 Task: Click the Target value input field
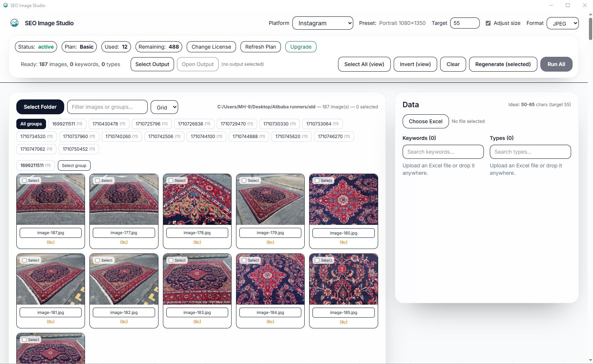465,23
